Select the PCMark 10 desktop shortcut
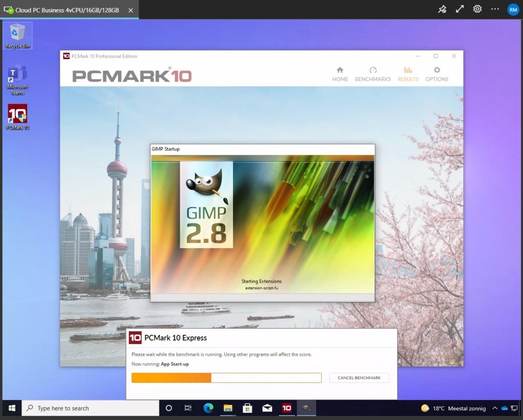The width and height of the screenshot is (523, 420). pyautogui.click(x=17, y=117)
